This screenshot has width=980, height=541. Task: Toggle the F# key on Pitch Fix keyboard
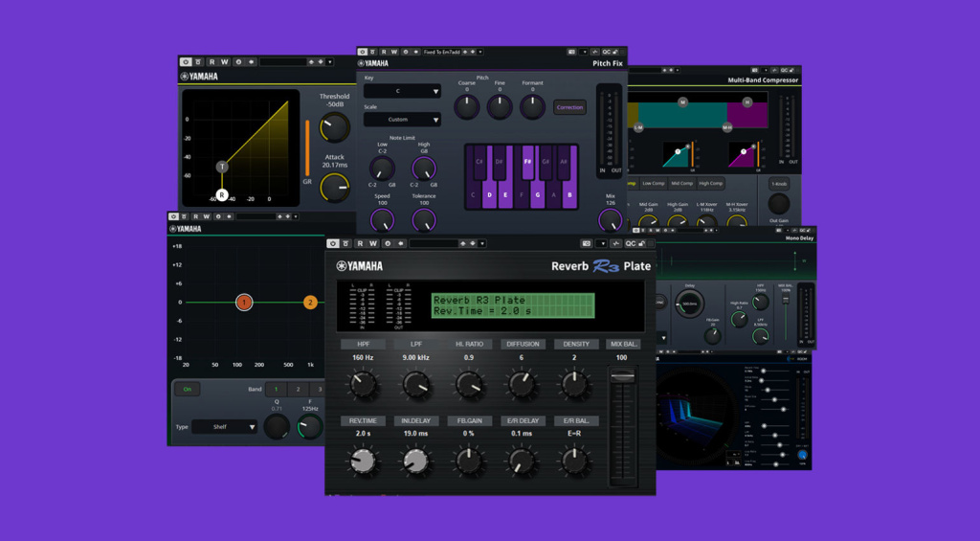pos(527,162)
